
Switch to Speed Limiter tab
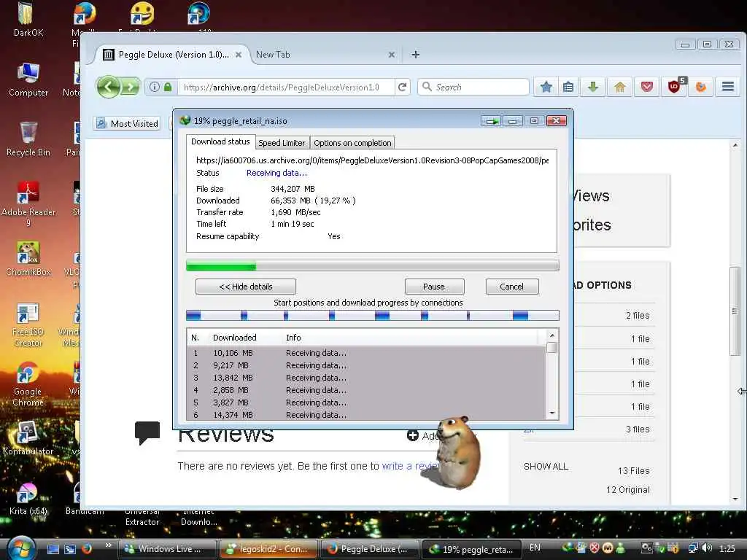pos(282,143)
